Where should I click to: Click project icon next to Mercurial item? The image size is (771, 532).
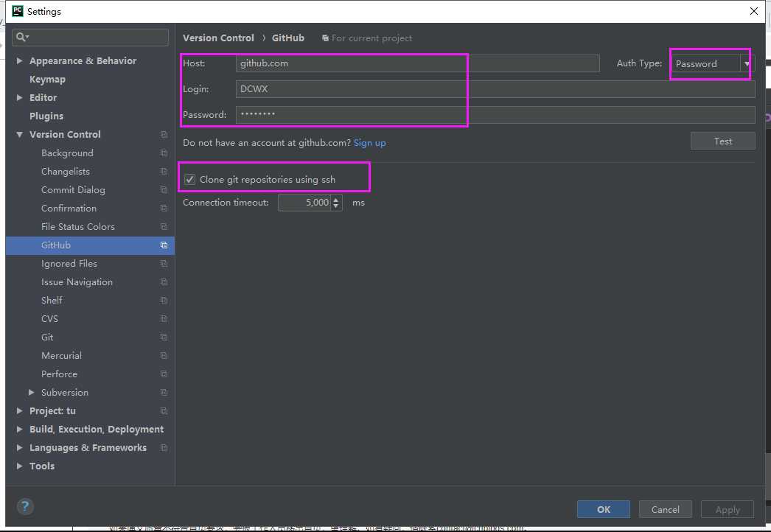164,355
